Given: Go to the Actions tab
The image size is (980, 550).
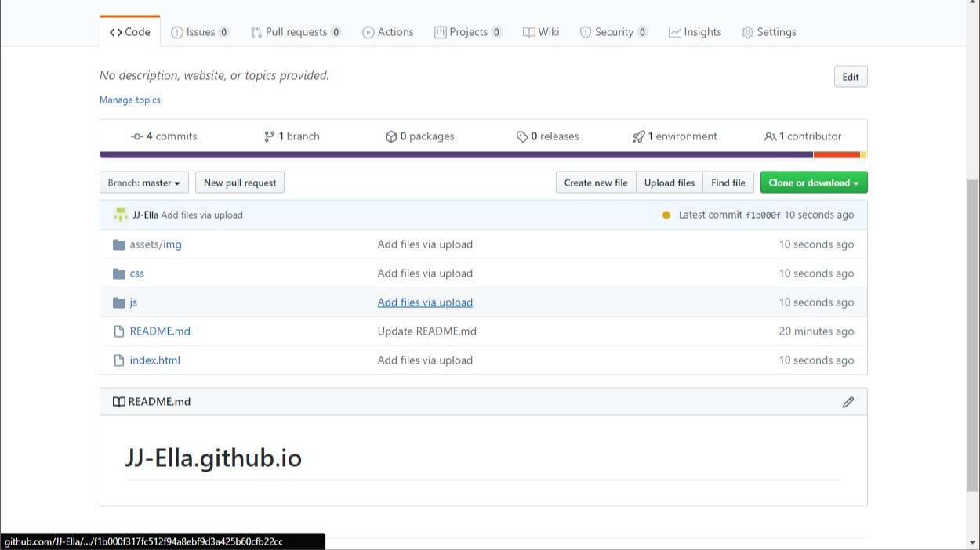Looking at the screenshot, I should 387,32.
